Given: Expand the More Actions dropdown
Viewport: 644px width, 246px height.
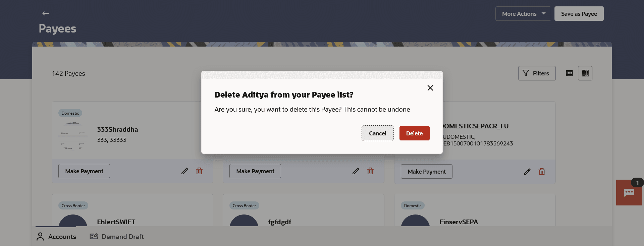Looking at the screenshot, I should click(x=523, y=14).
